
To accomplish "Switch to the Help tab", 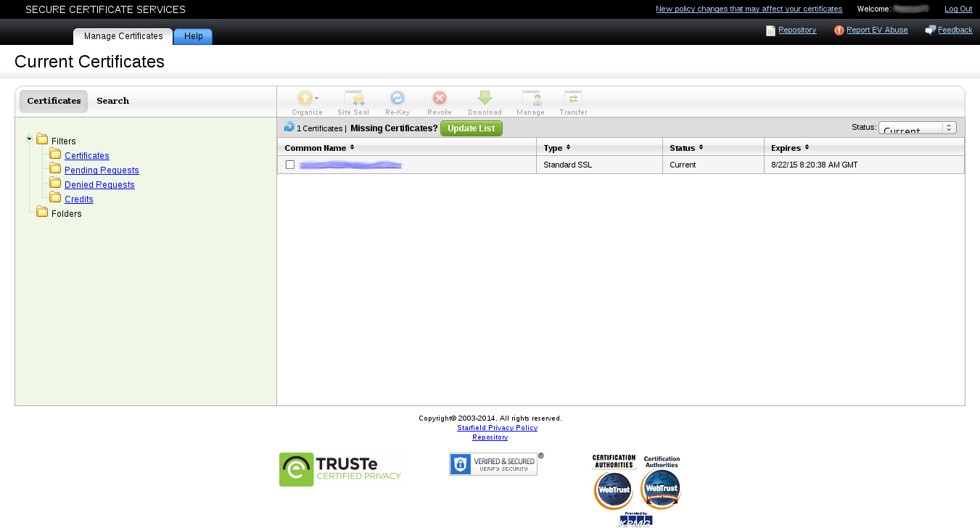I will 193,36.
